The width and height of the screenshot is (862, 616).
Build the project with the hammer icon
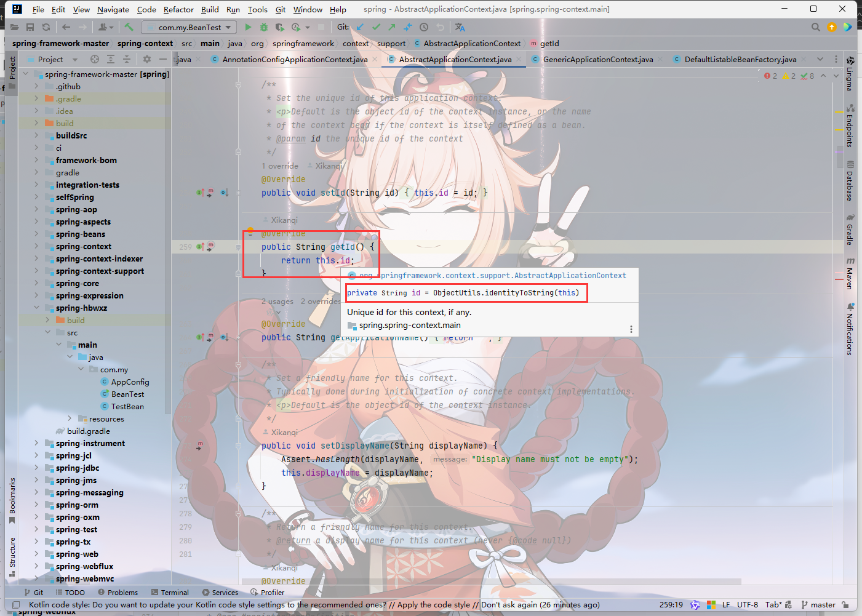coord(129,27)
